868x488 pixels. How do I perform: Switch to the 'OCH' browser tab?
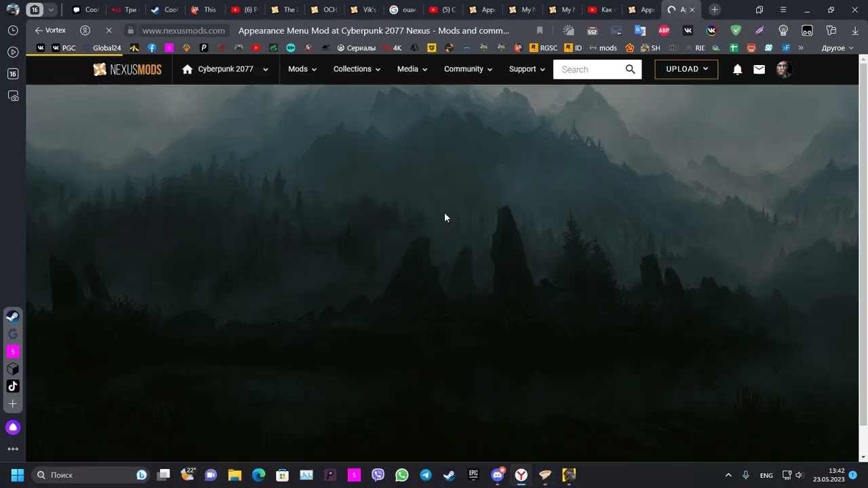click(x=323, y=10)
